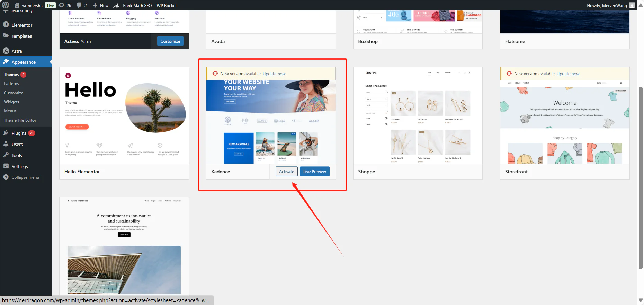This screenshot has height=305, width=644.
Task: Open Plugins menu with 23 updates
Action: click(x=19, y=133)
